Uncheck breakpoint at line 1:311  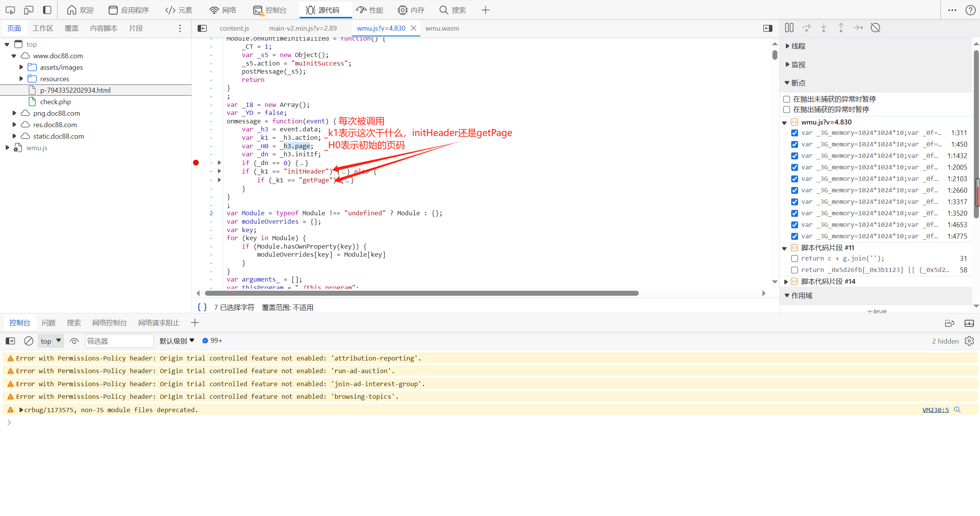795,133
